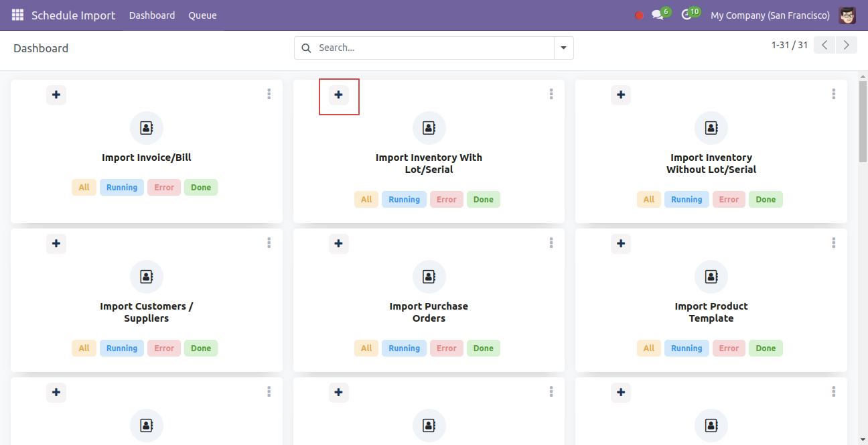This screenshot has width=868, height=445.
Task: Click the 1-31 / 31 pager counter
Action: point(790,45)
